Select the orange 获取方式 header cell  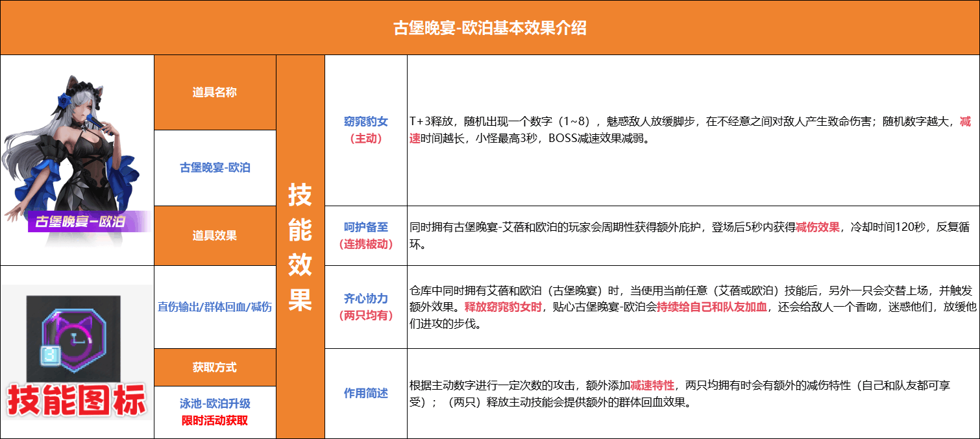pyautogui.click(x=215, y=367)
